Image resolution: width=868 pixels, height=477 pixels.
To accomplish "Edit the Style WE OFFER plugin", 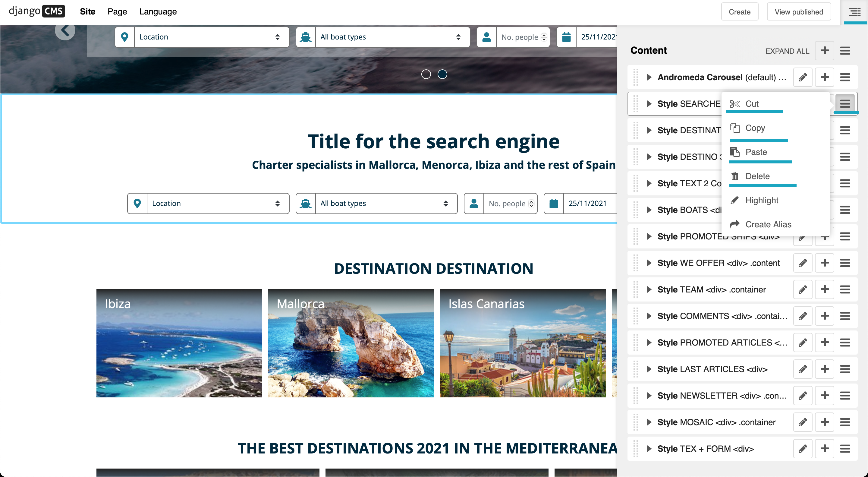I will pyautogui.click(x=803, y=263).
